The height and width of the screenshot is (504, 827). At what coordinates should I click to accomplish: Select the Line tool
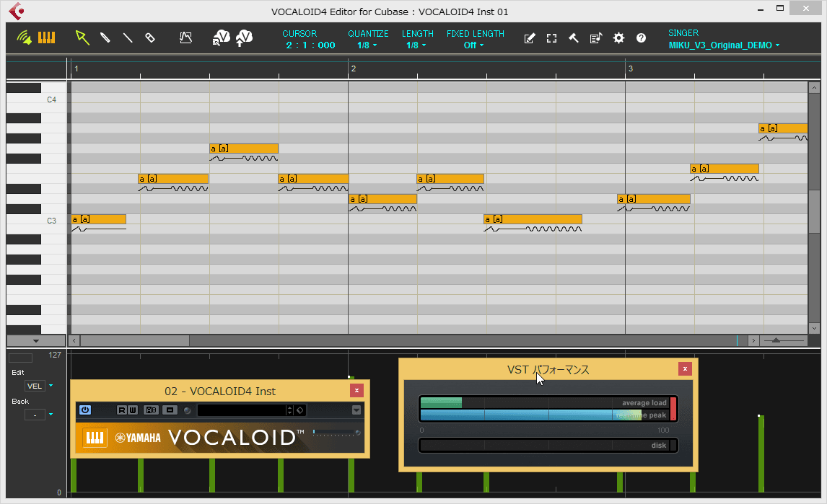click(x=128, y=38)
